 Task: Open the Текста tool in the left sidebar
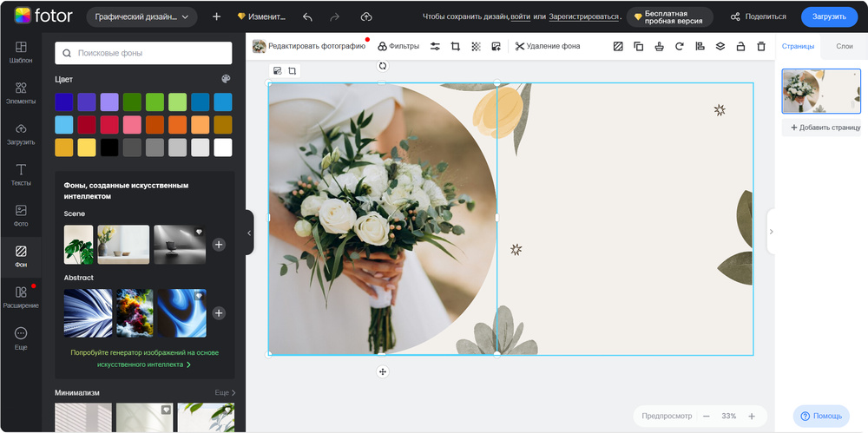[21, 174]
